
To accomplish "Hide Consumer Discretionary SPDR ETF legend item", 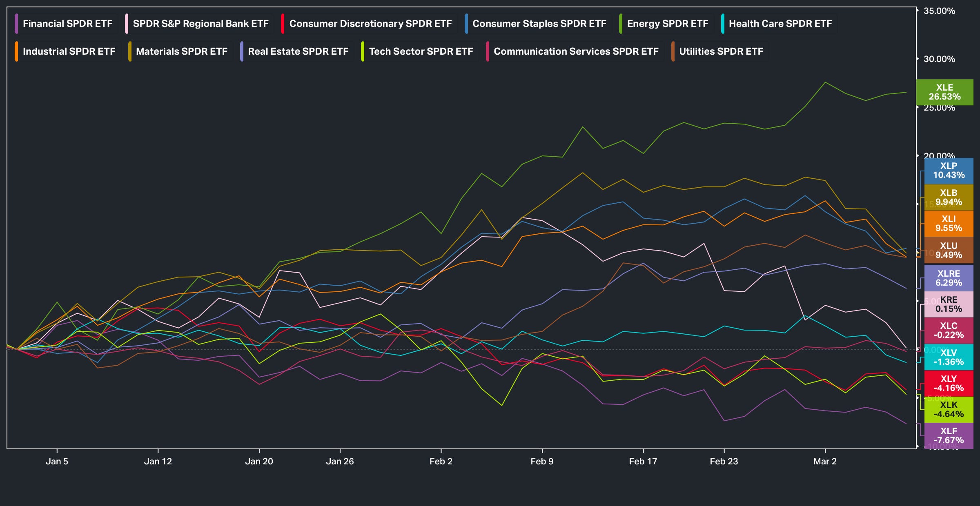I will coord(370,24).
